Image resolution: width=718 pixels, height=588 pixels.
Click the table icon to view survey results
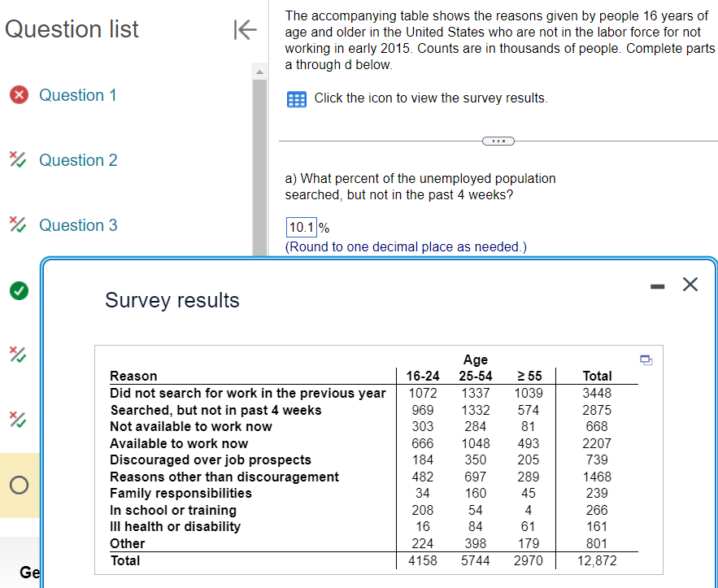296,98
